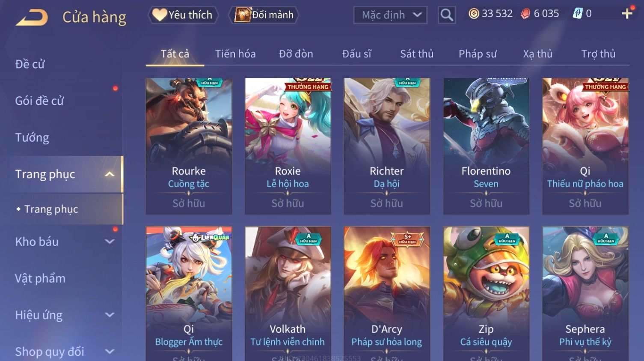Switch to the Sát thủ tab
Image resolution: width=644 pixels, height=361 pixels.
pos(417,54)
